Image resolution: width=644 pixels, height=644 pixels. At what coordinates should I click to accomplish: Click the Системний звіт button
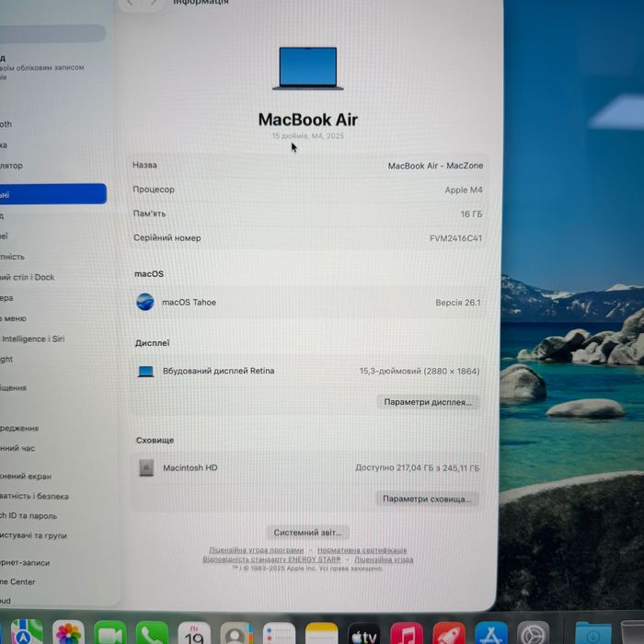tap(307, 533)
